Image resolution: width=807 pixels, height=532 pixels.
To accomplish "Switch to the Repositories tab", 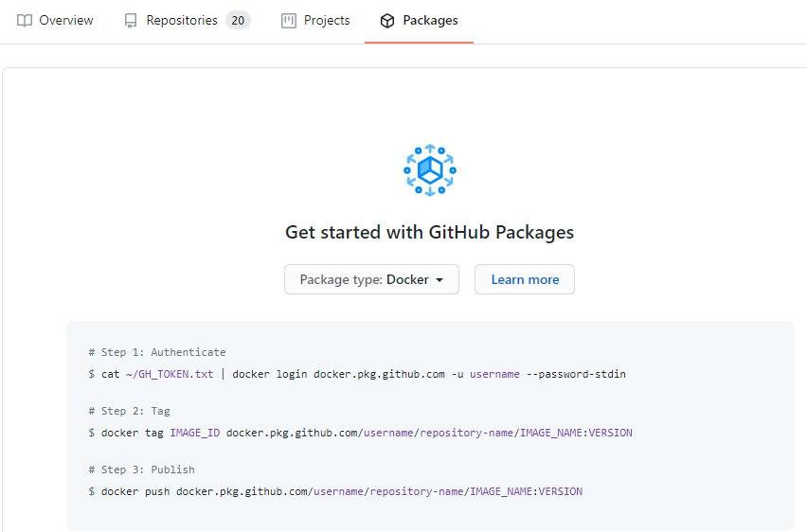I will click(181, 20).
